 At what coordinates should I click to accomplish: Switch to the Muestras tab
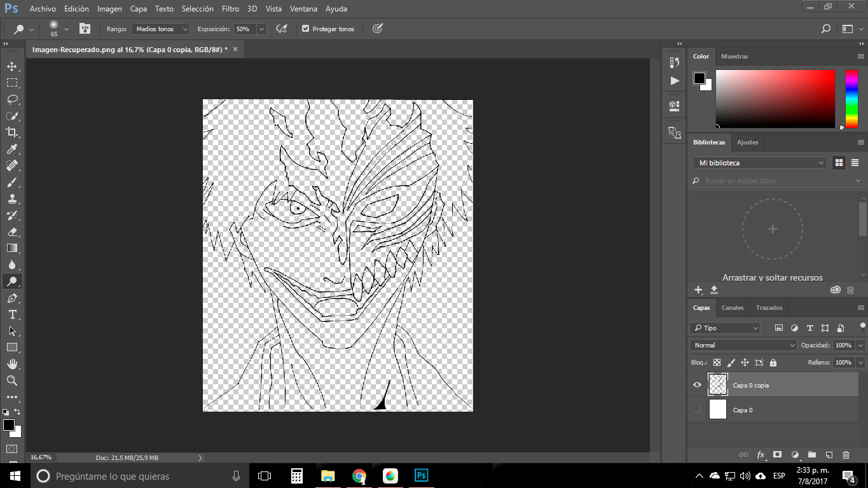(x=734, y=57)
